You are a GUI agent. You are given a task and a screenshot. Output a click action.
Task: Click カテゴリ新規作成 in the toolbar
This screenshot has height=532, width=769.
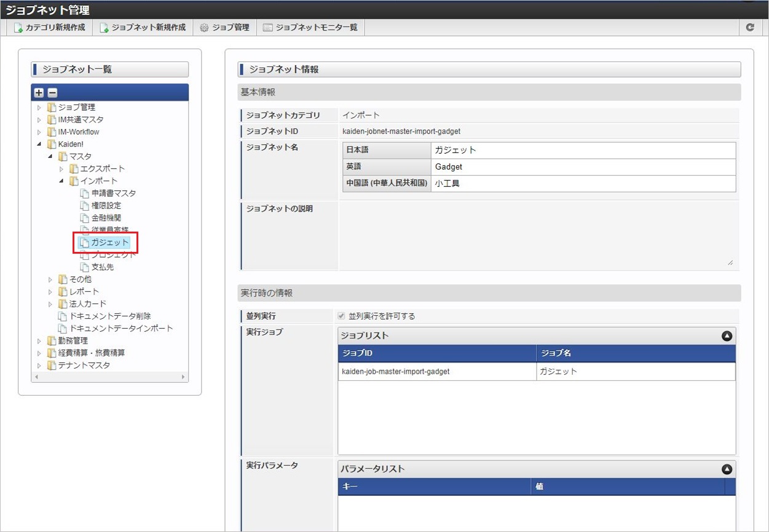50,28
